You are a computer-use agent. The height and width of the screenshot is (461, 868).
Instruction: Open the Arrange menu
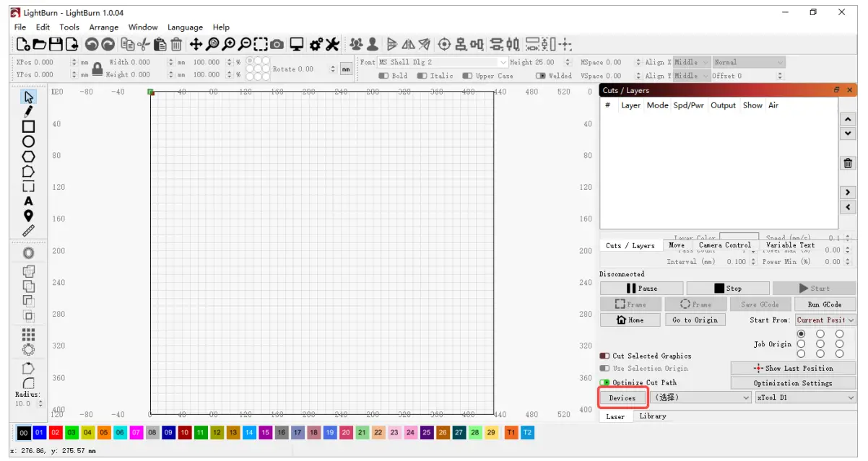[103, 27]
